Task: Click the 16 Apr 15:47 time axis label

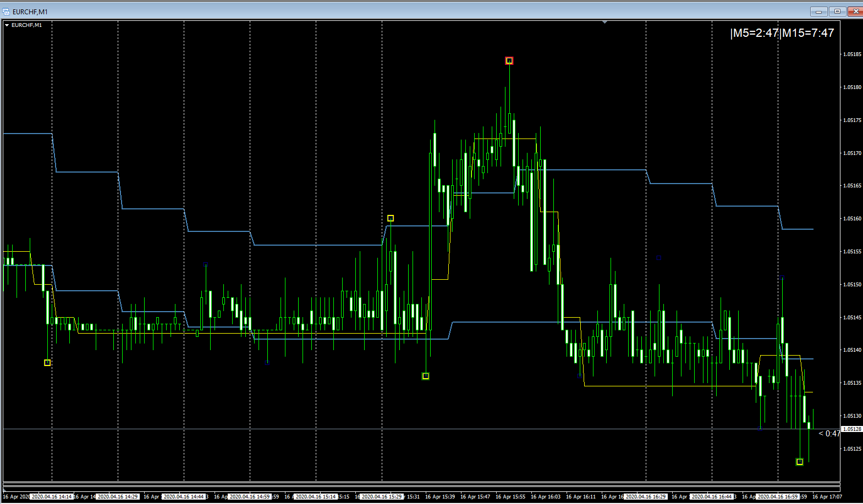Action: [475, 497]
